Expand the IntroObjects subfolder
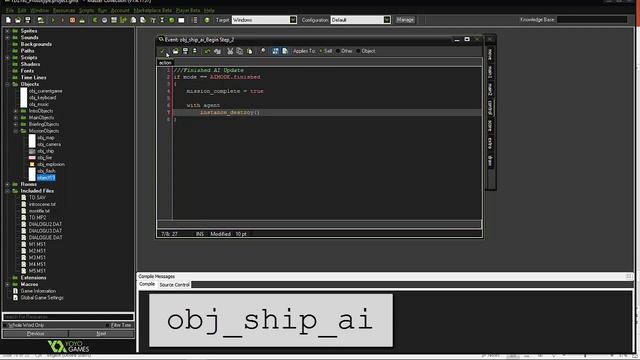 [16, 111]
